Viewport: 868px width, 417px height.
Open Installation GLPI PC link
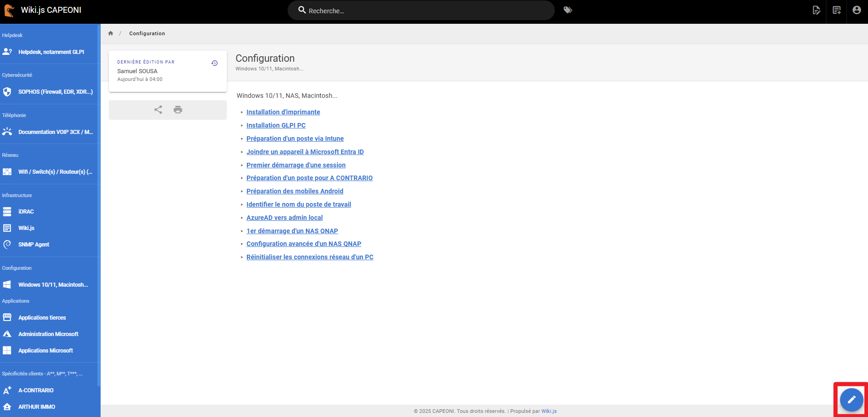[276, 125]
